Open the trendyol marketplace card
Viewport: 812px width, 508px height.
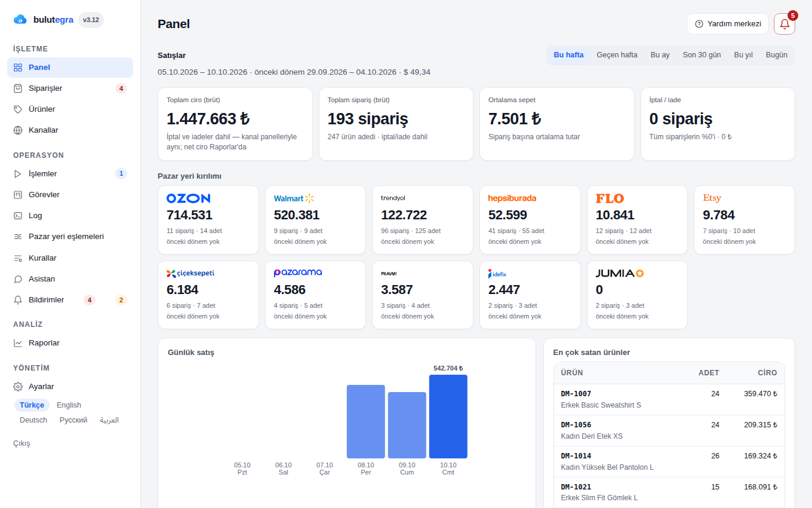[x=423, y=220]
